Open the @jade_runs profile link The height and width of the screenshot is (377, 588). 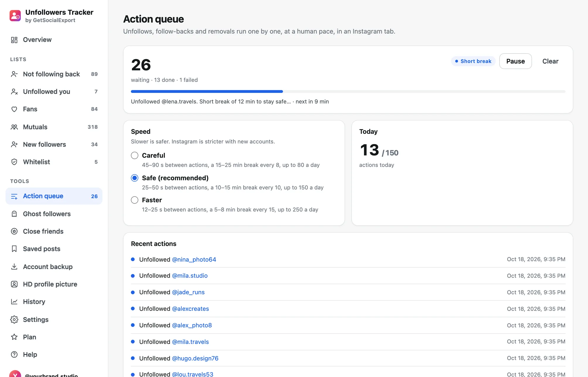[188, 292]
